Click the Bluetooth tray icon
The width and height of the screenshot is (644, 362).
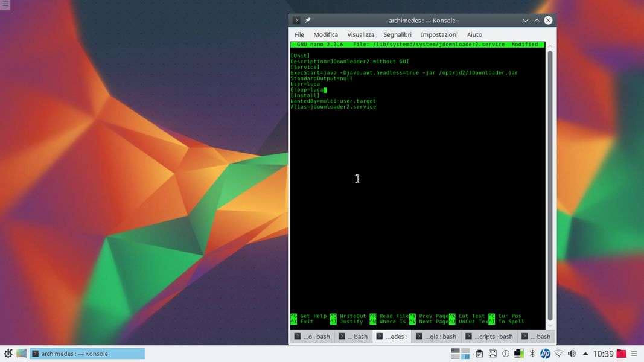pyautogui.click(x=532, y=354)
